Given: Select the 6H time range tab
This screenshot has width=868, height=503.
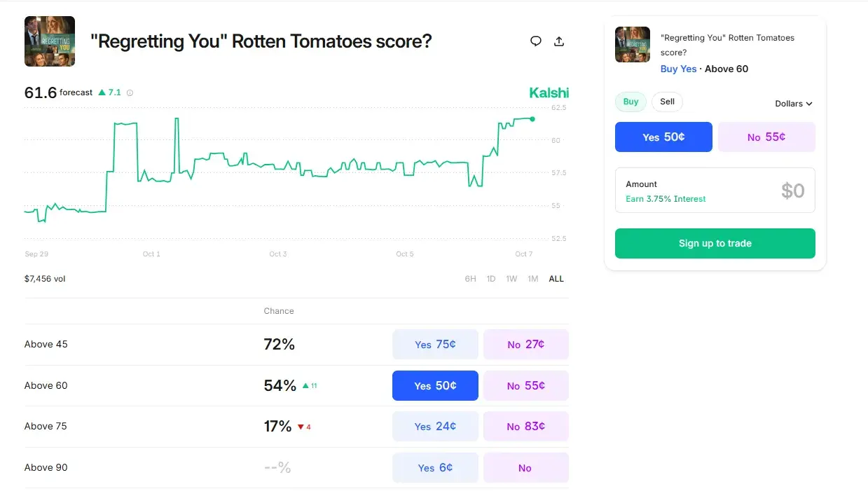Looking at the screenshot, I should pyautogui.click(x=470, y=278).
